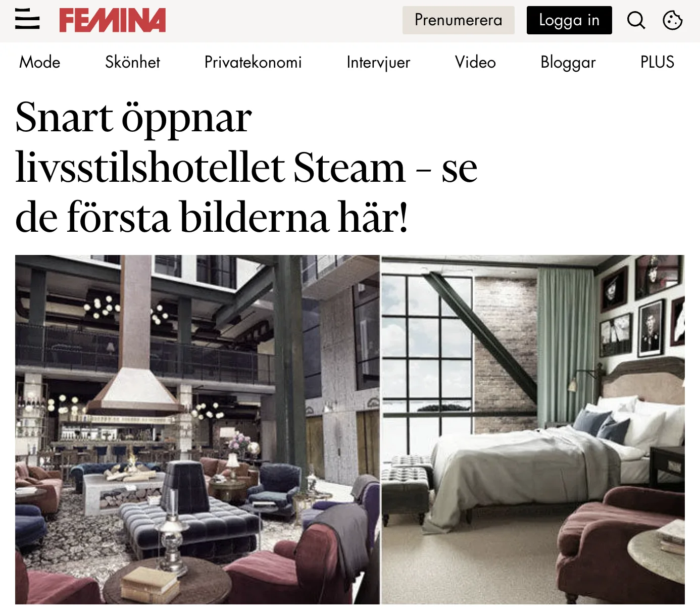Open the hotel bedroom image
Image resolution: width=700 pixels, height=615 pixels.
[533, 430]
